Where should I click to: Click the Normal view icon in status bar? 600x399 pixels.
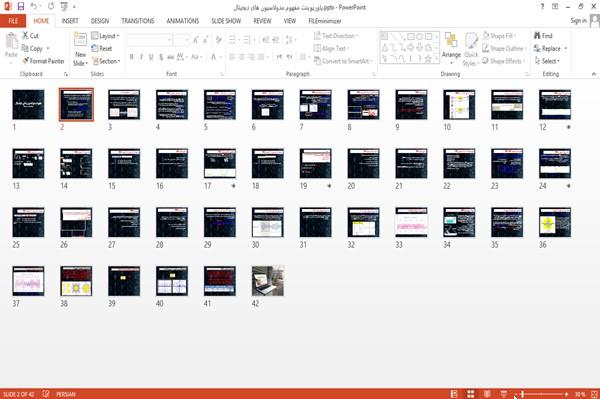click(x=454, y=394)
